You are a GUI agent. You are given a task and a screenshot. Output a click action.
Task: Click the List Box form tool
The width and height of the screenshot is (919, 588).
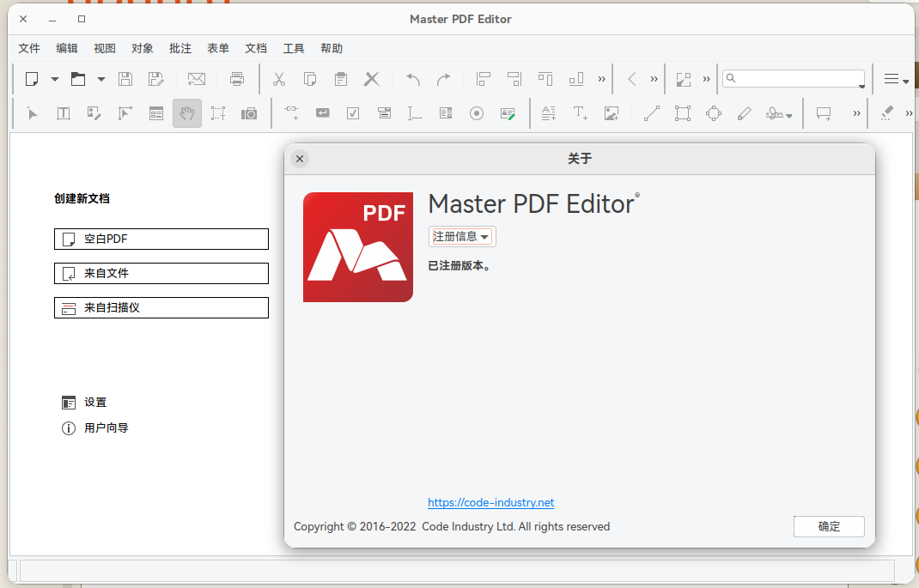coord(446,113)
